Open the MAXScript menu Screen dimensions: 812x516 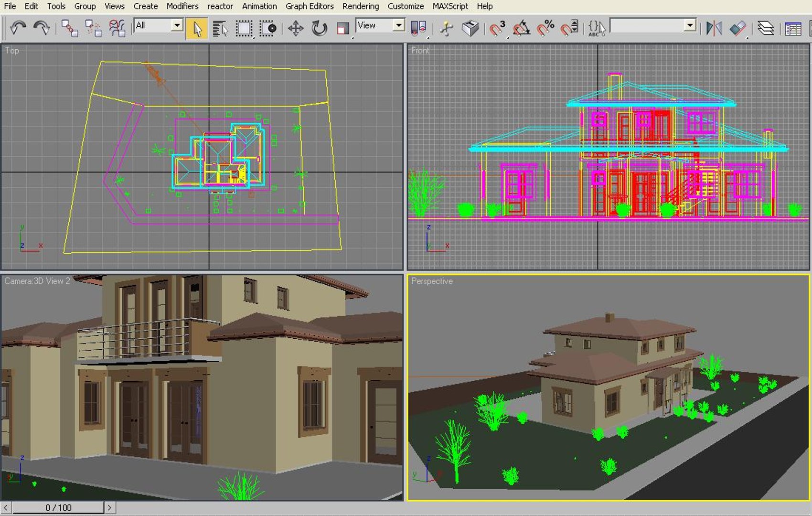450,6
